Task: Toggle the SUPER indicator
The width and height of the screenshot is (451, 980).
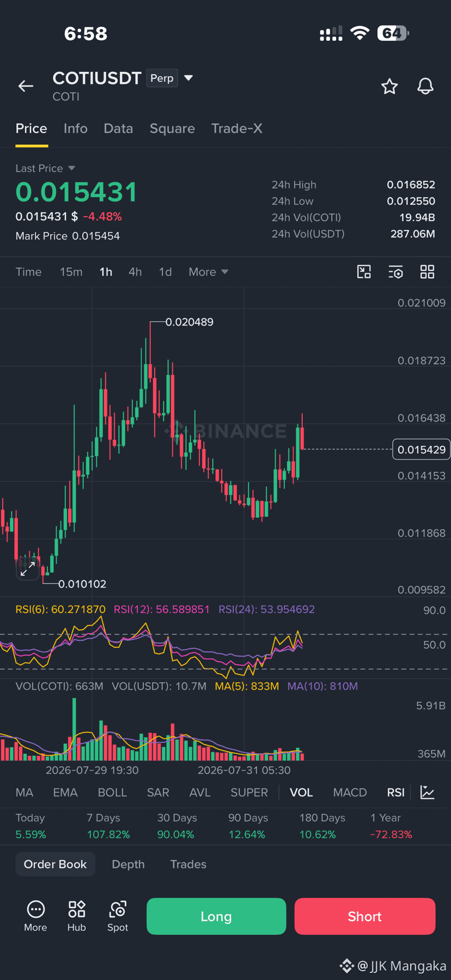Action: pyautogui.click(x=249, y=792)
